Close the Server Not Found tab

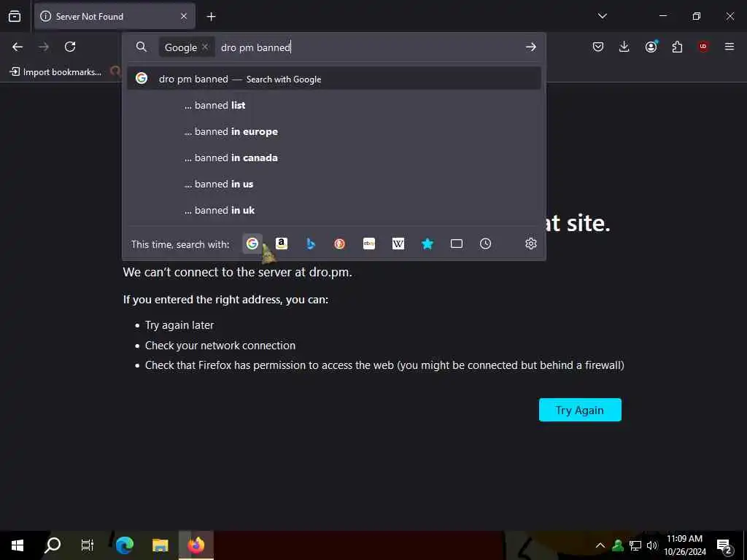click(x=184, y=17)
